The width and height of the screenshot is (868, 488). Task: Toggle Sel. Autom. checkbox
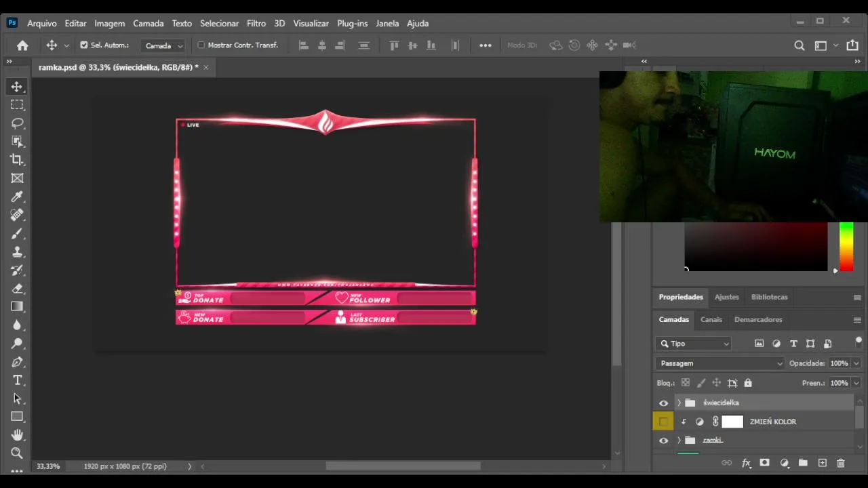click(x=84, y=45)
